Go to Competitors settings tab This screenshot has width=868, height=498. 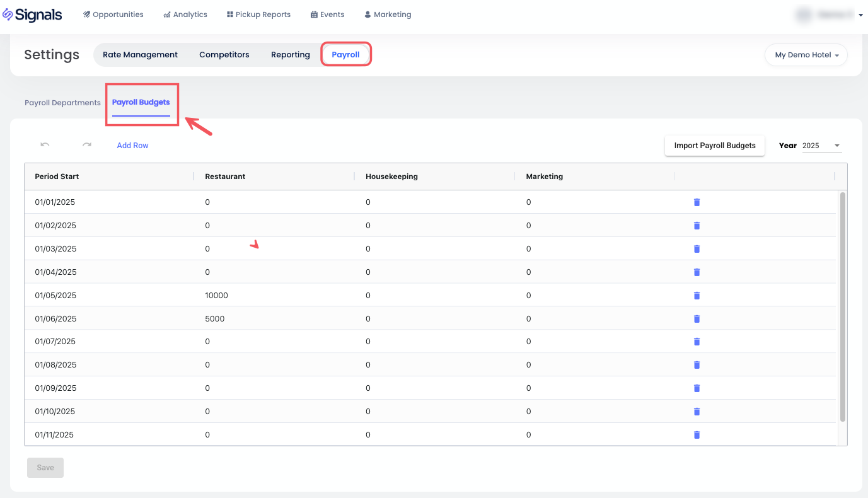pyautogui.click(x=224, y=55)
